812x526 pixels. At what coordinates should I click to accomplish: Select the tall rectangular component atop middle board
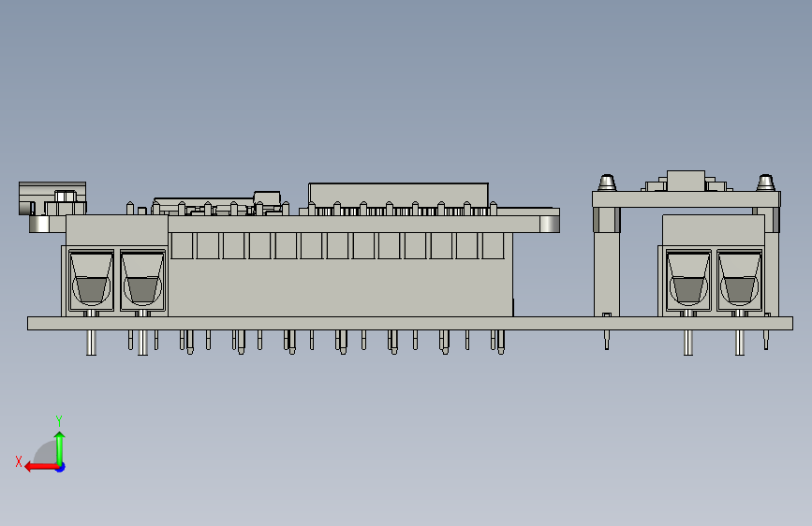(398, 196)
